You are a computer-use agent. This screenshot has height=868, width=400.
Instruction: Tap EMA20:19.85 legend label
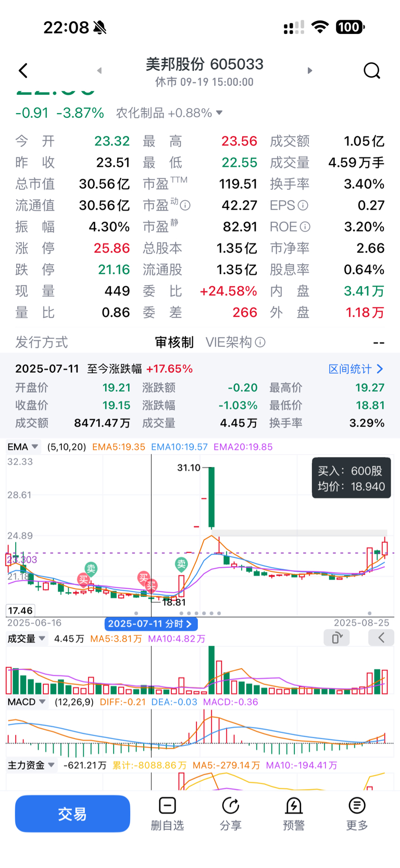[243, 447]
